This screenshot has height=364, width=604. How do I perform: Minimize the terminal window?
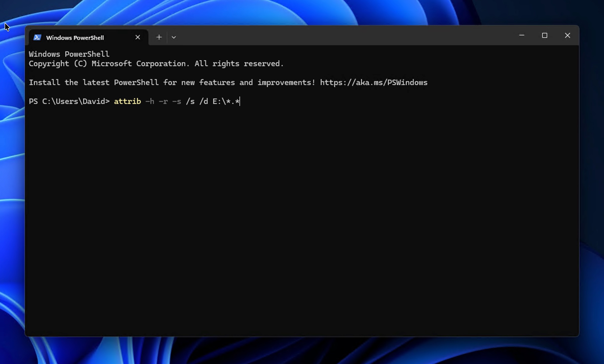(x=521, y=35)
